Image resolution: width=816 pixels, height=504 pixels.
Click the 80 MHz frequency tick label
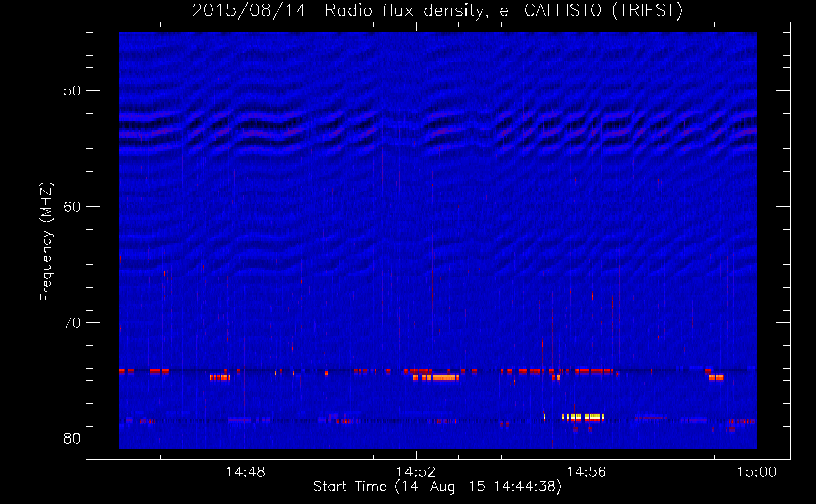(x=72, y=438)
